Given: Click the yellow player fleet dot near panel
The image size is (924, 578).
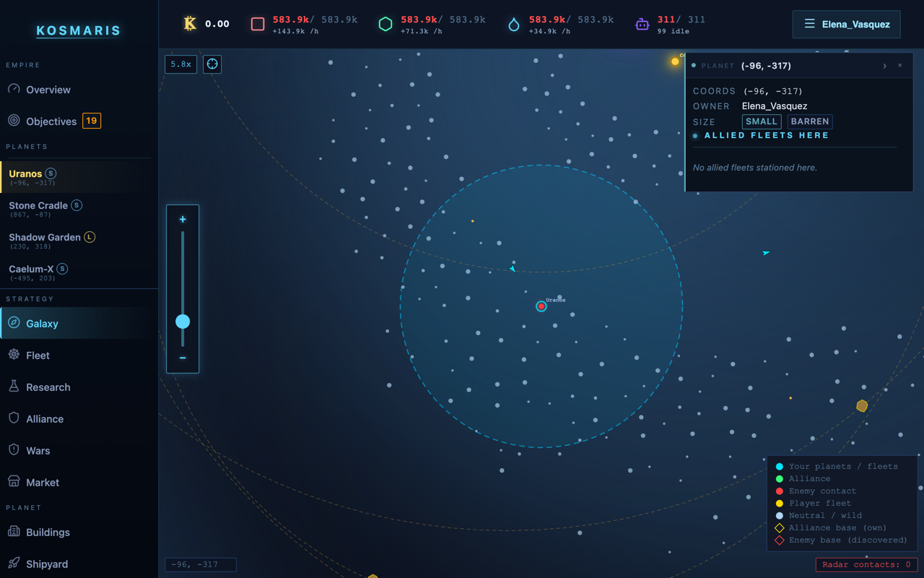Looking at the screenshot, I should pyautogui.click(x=675, y=61).
